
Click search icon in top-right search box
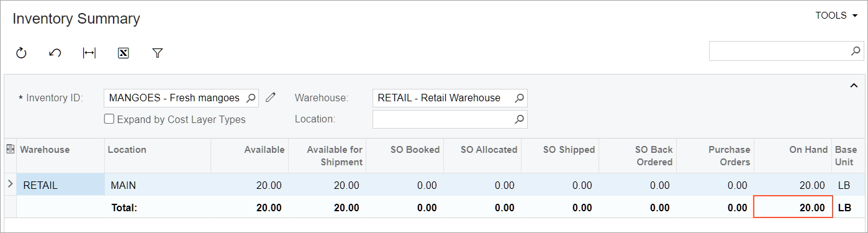856,51
